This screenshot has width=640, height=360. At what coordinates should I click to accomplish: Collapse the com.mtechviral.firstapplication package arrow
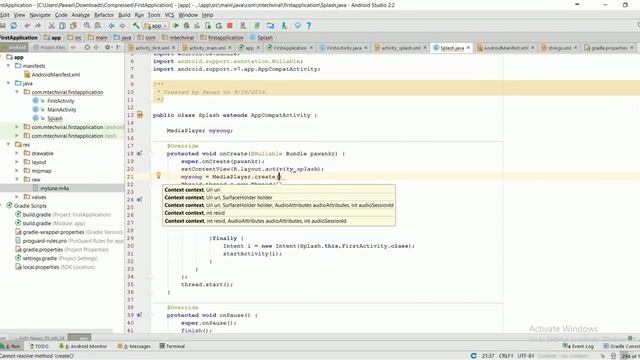coord(17,92)
